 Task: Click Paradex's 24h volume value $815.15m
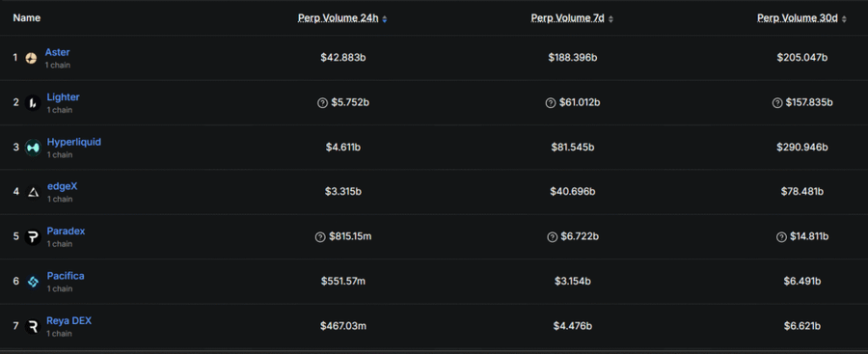pos(350,236)
